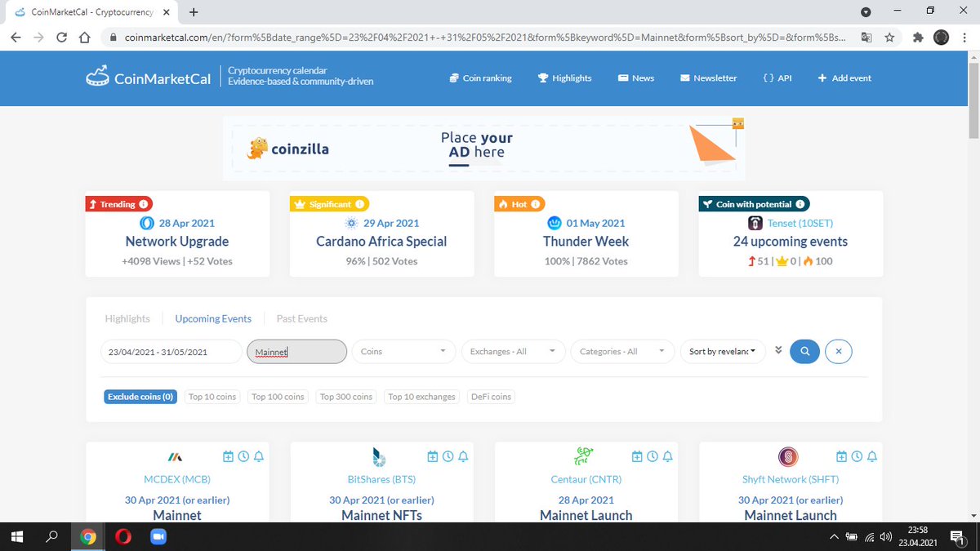Open the Newsletter page
980x551 pixels.
708,78
